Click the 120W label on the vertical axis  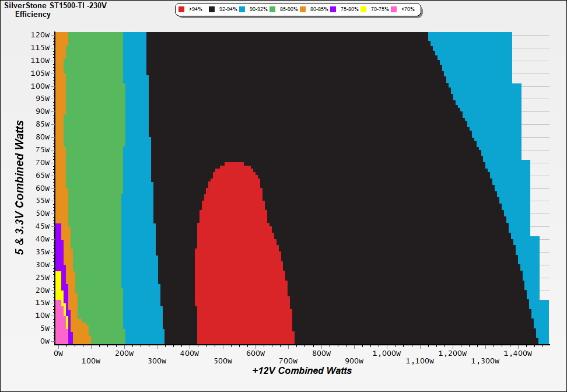coord(41,34)
